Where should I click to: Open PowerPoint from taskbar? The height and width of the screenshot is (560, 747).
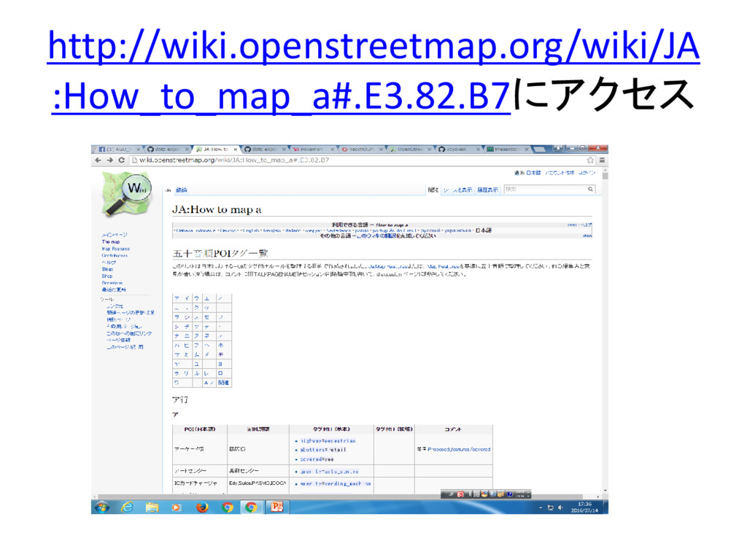pos(276,507)
